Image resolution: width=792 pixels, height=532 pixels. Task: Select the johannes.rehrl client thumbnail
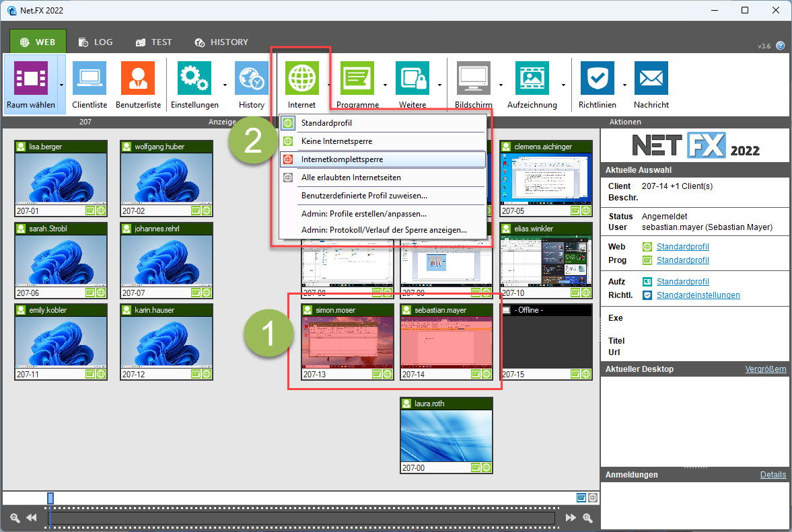coord(167,260)
